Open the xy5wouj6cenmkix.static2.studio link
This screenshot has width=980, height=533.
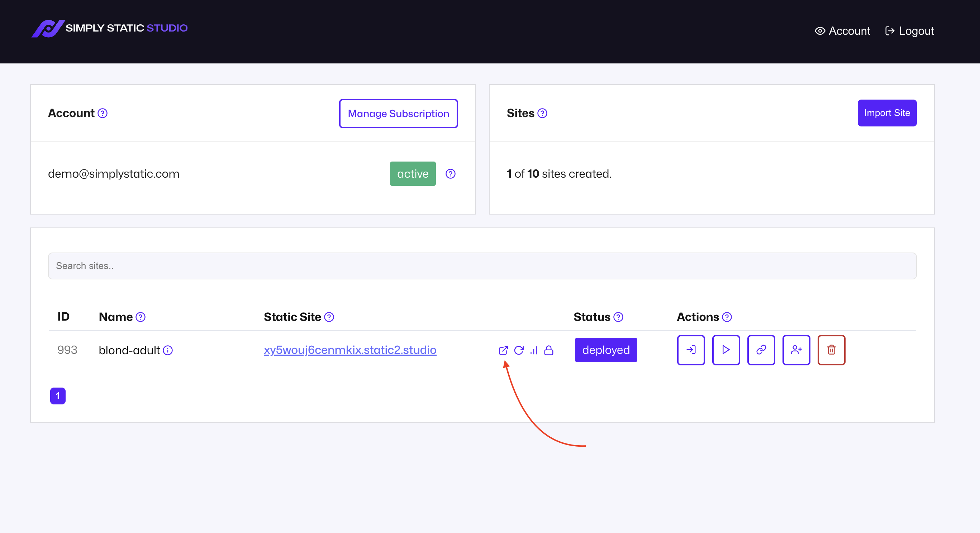tap(350, 350)
